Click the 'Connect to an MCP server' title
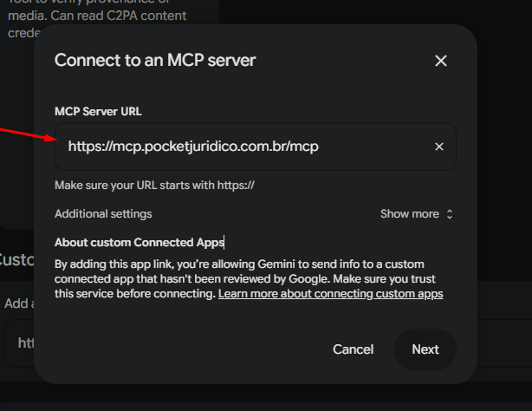This screenshot has width=532, height=411. pos(155,61)
